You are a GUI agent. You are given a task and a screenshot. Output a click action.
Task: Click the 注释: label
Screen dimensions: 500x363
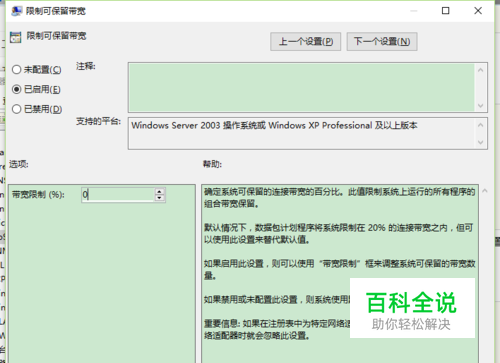[86, 66]
